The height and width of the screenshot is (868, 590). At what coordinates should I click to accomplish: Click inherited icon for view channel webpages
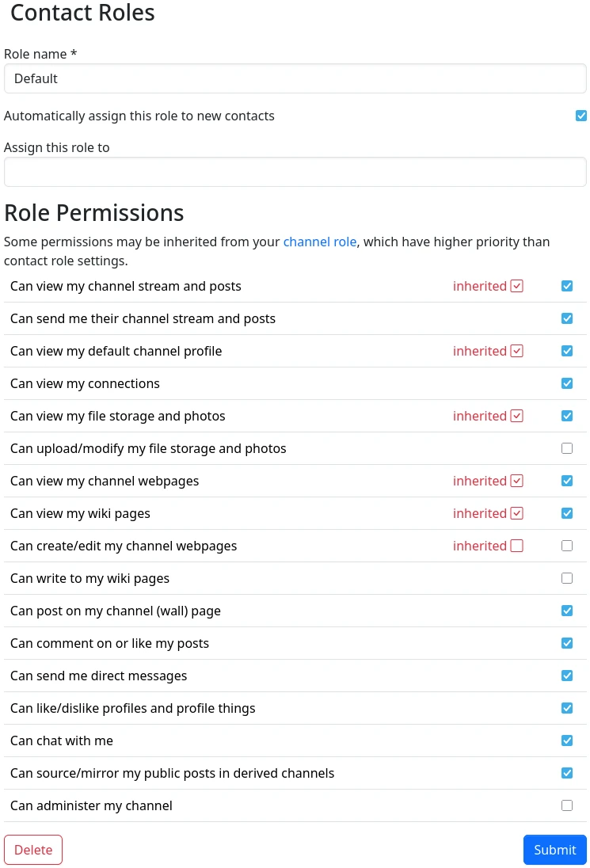(517, 481)
